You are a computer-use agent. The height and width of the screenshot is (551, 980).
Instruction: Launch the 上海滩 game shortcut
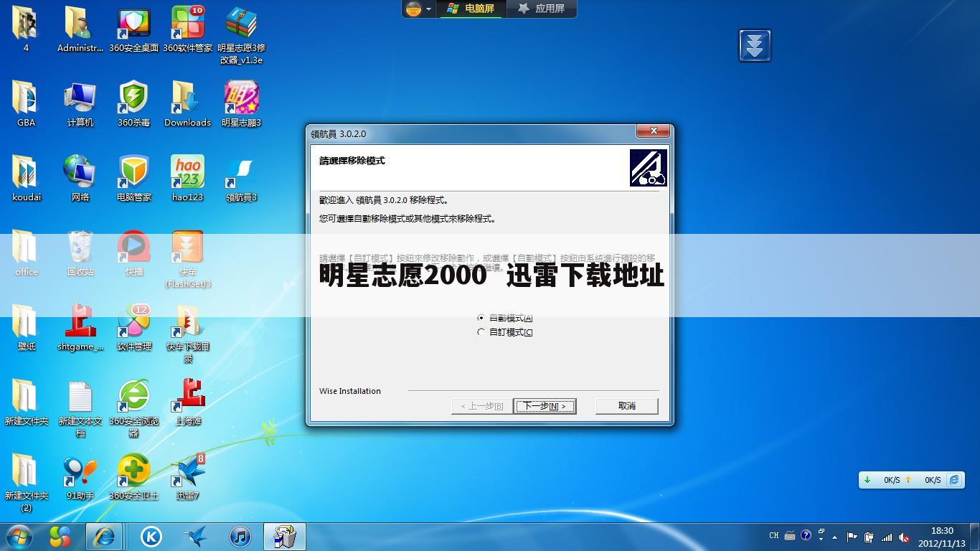[x=187, y=402]
